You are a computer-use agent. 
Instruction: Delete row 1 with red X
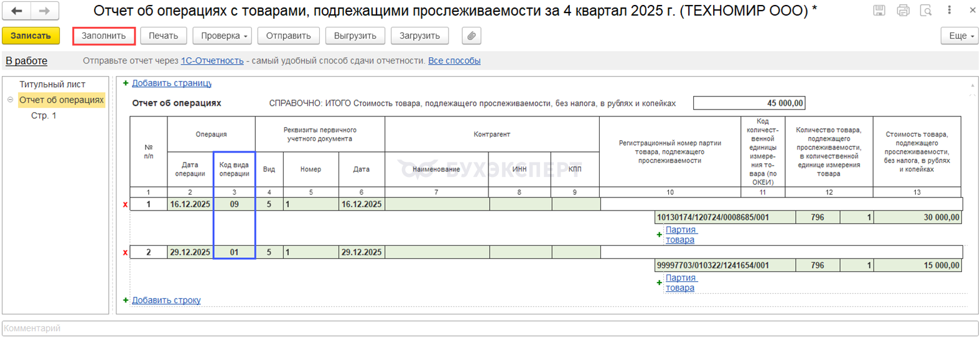click(125, 204)
